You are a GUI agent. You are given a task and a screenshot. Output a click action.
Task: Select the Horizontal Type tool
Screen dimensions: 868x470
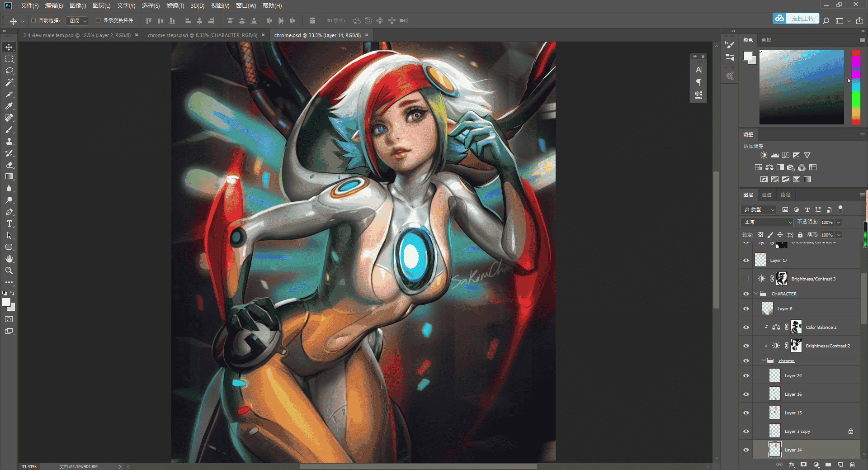point(9,223)
